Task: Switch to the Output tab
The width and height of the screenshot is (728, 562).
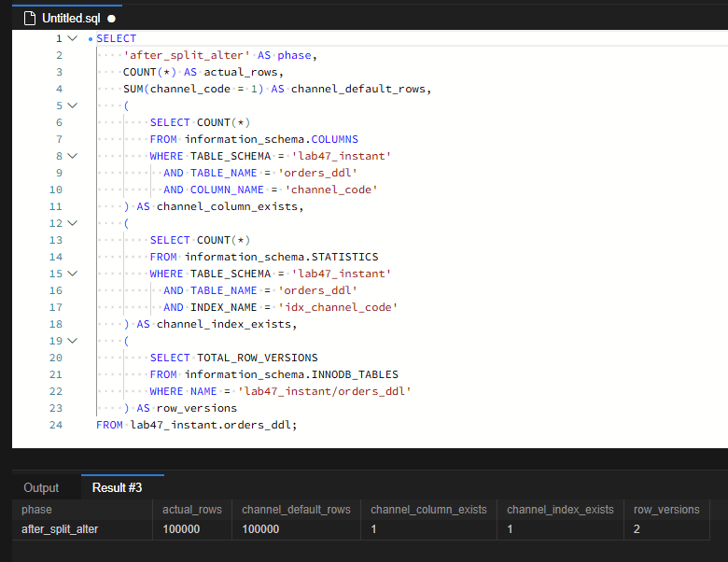Action: tap(41, 487)
